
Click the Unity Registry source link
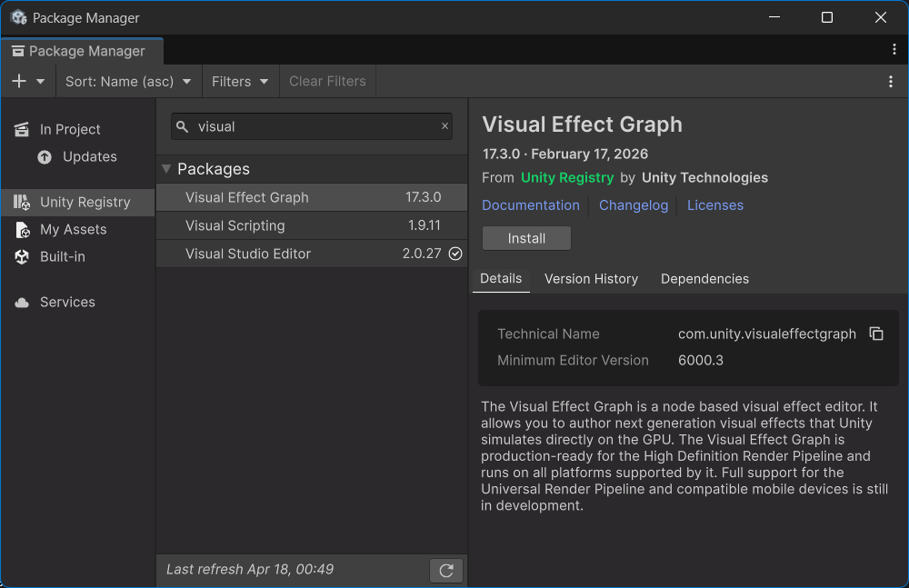click(567, 177)
